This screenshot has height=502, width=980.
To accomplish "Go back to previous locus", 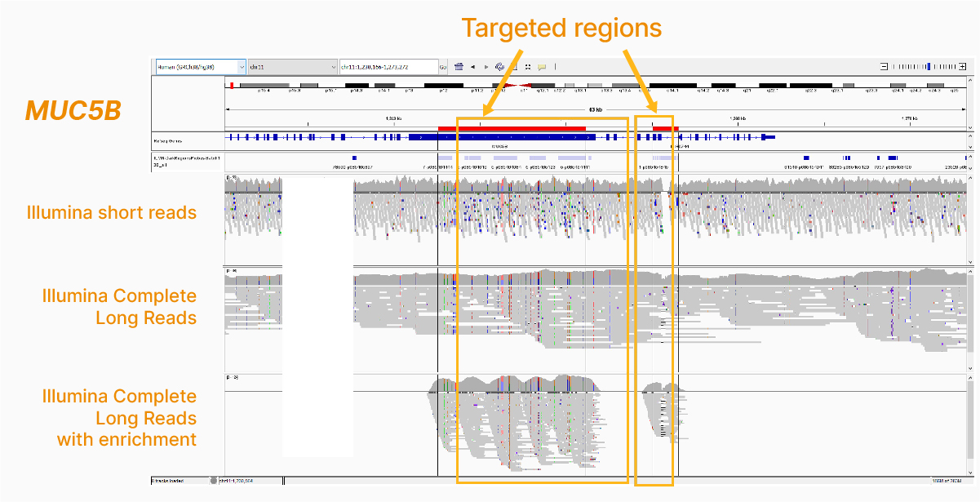I will point(472,67).
